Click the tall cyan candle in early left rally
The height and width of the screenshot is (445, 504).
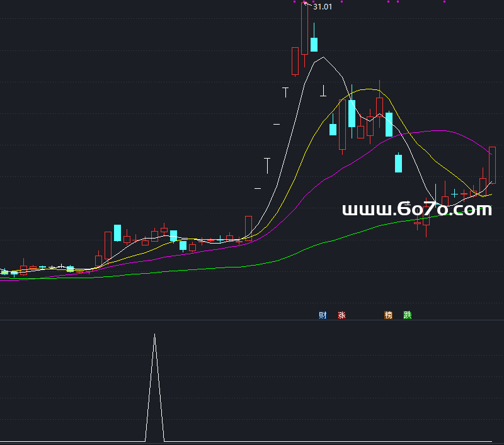click(x=117, y=232)
